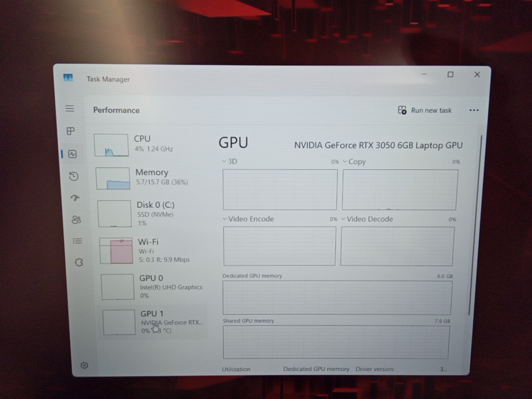Open the Users page icon
The height and width of the screenshot is (399, 532).
tap(76, 220)
